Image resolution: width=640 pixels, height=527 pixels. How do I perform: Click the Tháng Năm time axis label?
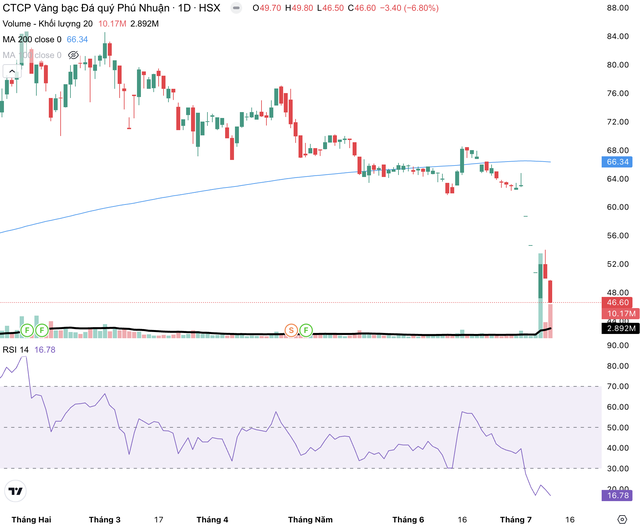click(x=310, y=520)
